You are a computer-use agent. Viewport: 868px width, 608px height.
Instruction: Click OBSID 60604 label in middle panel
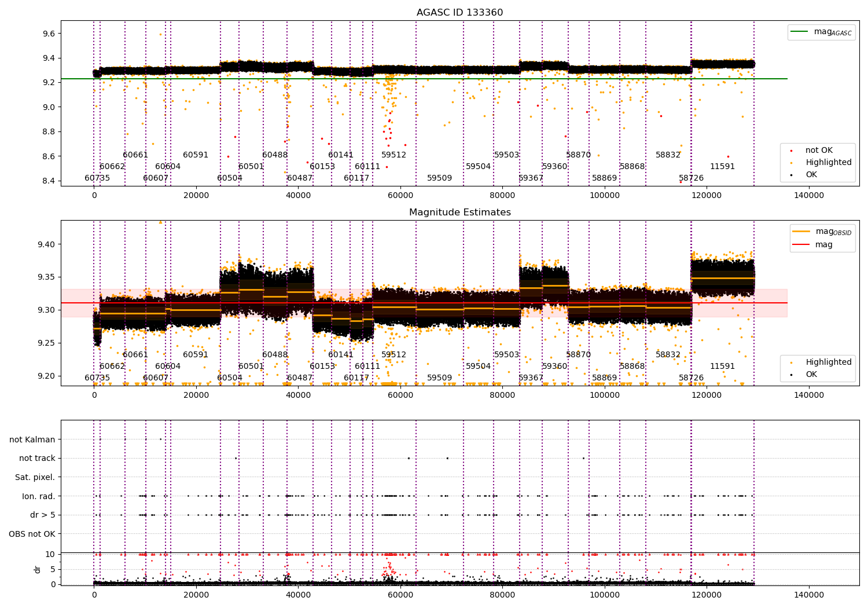pos(168,366)
